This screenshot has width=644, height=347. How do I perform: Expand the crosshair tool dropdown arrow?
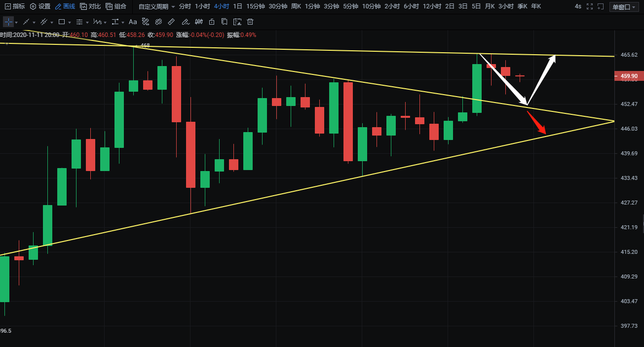tap(16, 23)
